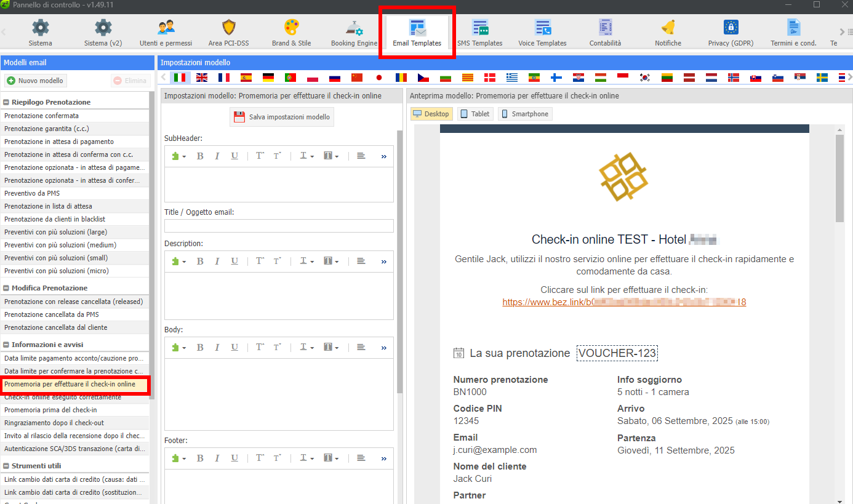Open the text color picker in the SubHeader toolbar
This screenshot has height=504, width=853.
pyautogui.click(x=306, y=156)
